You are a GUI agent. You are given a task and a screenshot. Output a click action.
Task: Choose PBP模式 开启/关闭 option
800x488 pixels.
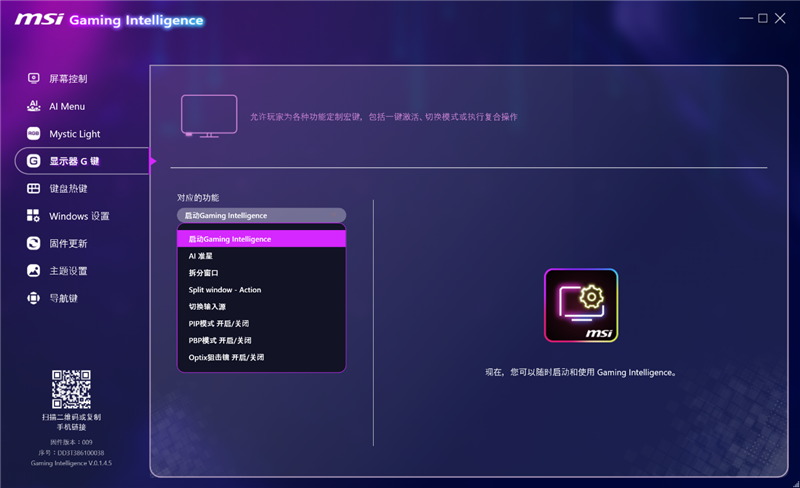click(261, 340)
